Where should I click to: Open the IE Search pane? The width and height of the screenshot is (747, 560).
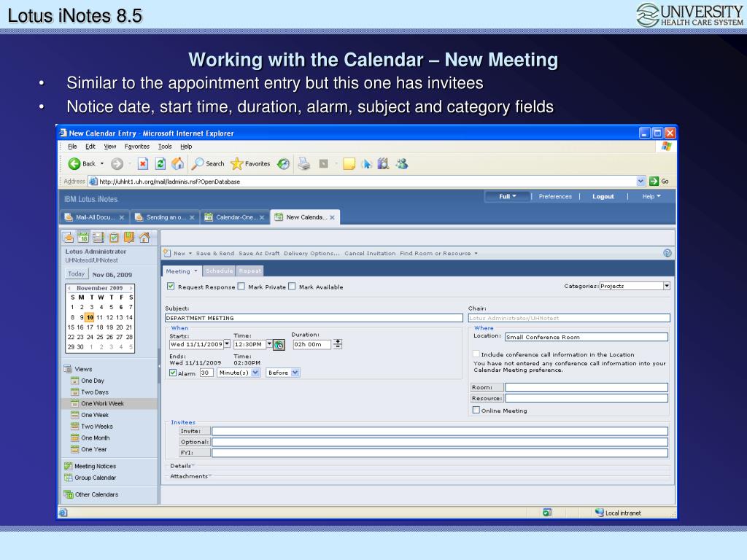click(x=208, y=164)
